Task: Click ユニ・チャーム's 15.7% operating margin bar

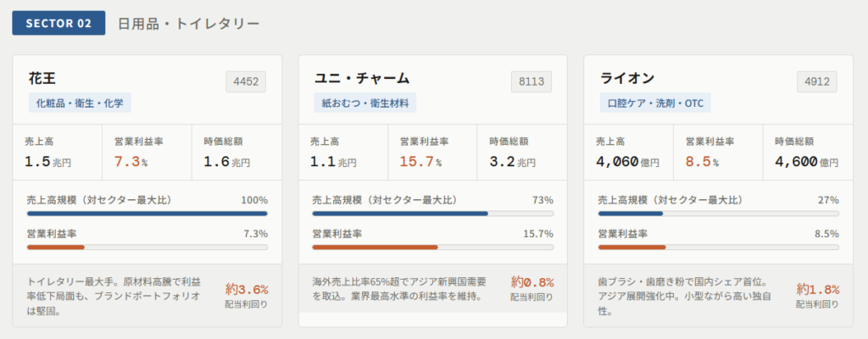Action: 432,247
